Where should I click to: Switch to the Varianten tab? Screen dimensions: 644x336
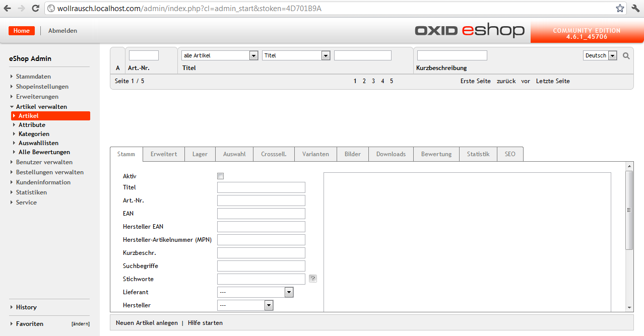[x=315, y=154]
